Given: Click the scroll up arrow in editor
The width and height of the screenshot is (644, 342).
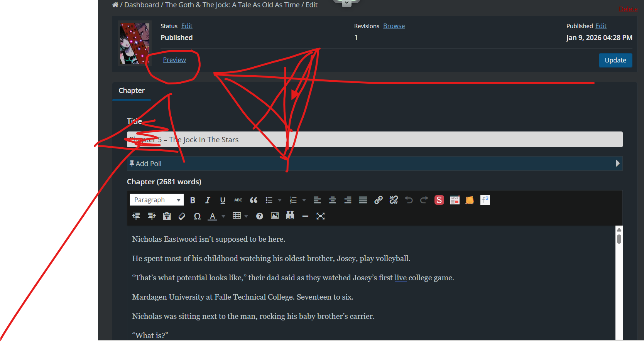Looking at the screenshot, I should [x=619, y=229].
